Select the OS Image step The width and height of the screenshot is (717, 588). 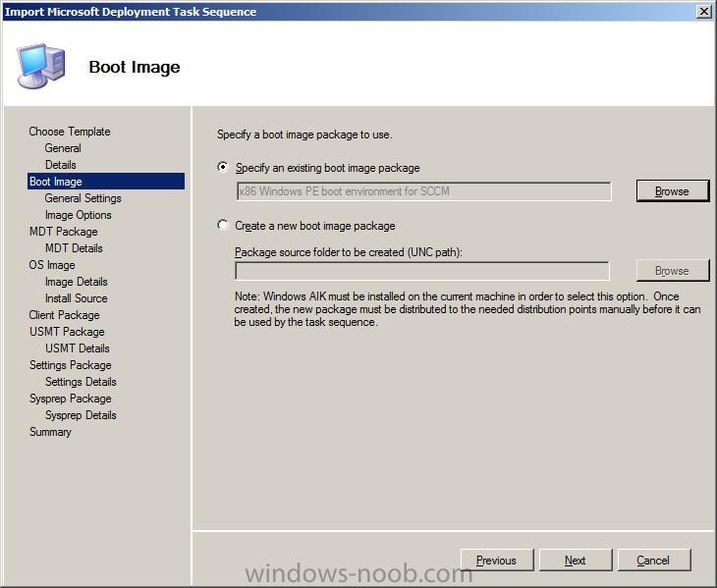(x=52, y=265)
